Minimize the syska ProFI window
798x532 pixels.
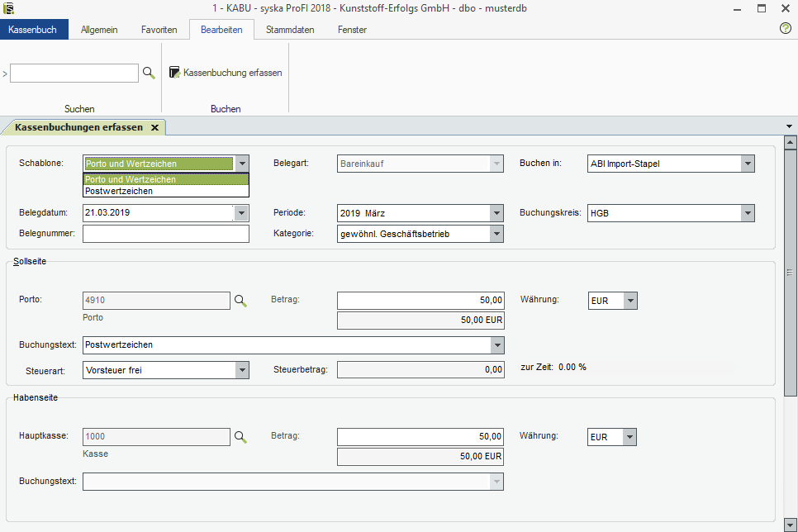[737, 8]
